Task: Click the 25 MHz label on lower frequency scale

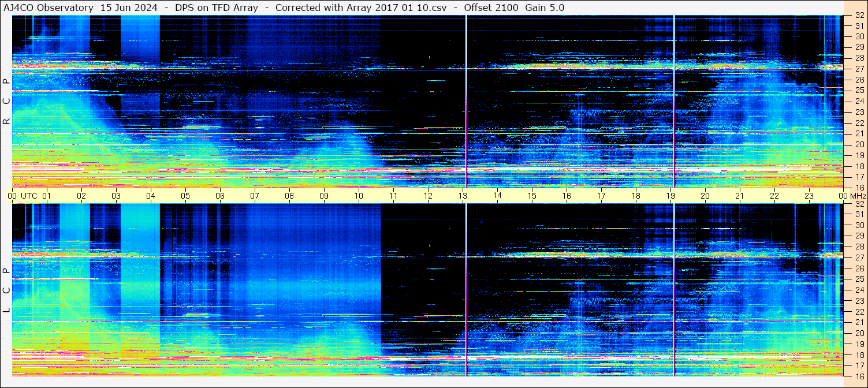Action: click(859, 279)
